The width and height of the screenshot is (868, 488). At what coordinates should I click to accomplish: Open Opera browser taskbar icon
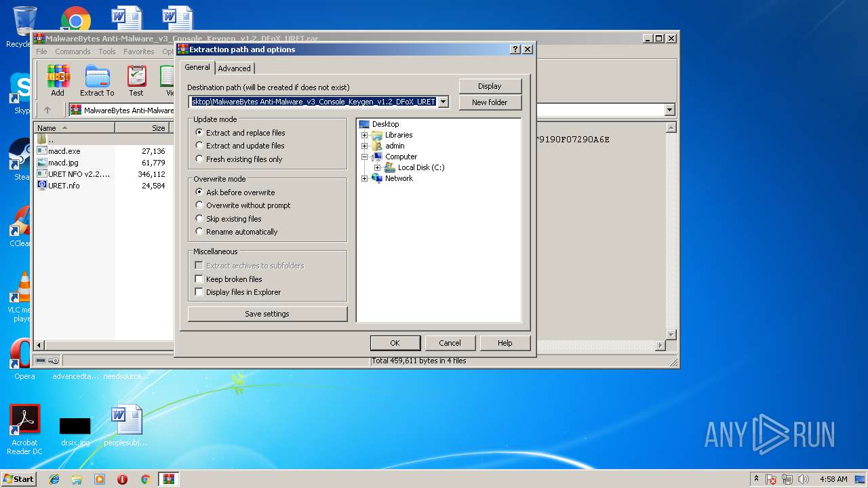click(x=122, y=479)
